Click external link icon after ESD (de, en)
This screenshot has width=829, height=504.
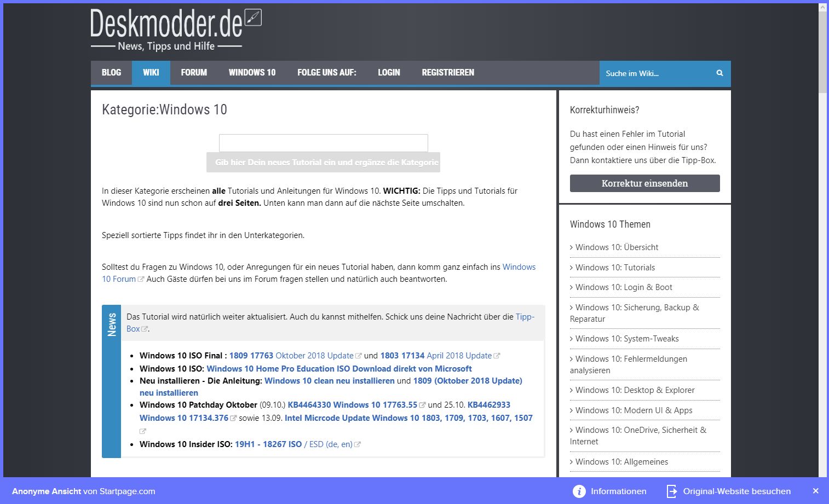tap(358, 444)
